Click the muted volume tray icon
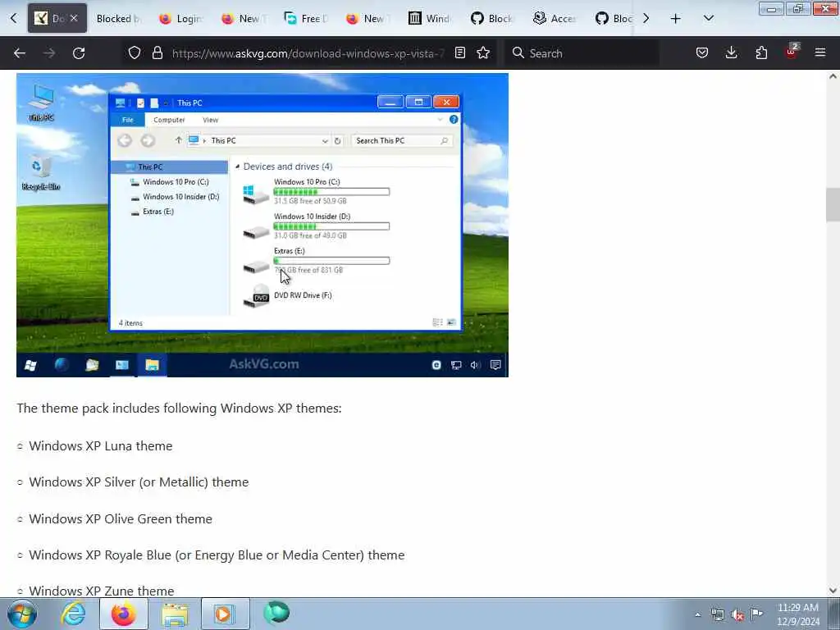Viewport: 840px width, 630px height. (737, 615)
